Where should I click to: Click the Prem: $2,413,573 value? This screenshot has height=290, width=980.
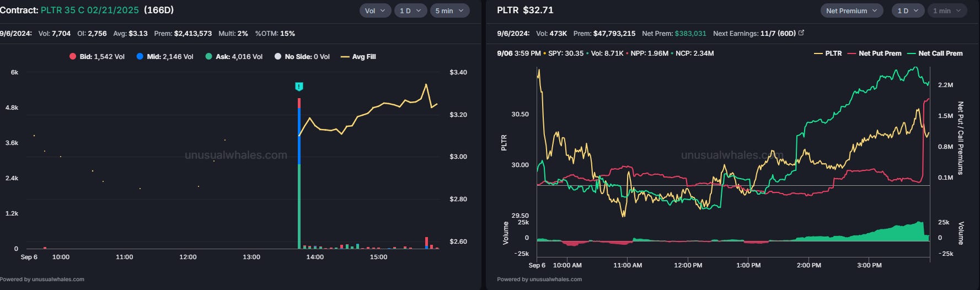tap(183, 34)
